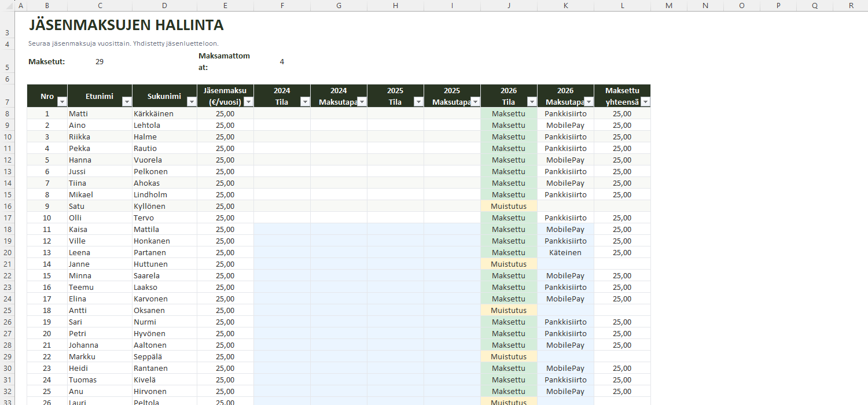Expand the 2024 Maksutapa filter dropdown
This screenshot has width=868, height=405.
tap(362, 102)
